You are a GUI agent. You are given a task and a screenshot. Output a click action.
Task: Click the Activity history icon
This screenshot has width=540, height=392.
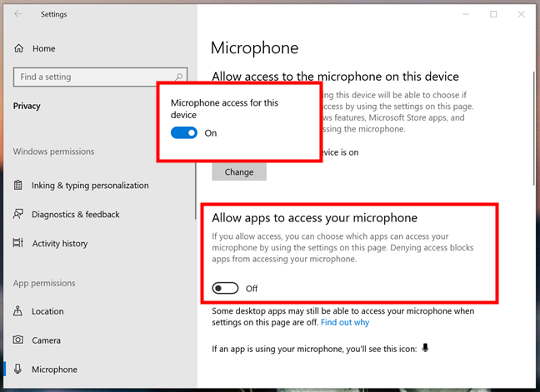coord(18,244)
